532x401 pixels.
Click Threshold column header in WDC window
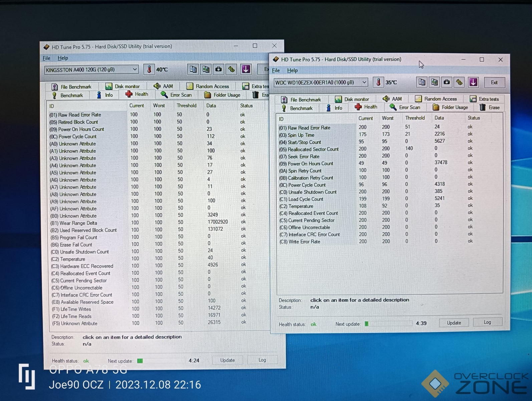pos(415,118)
